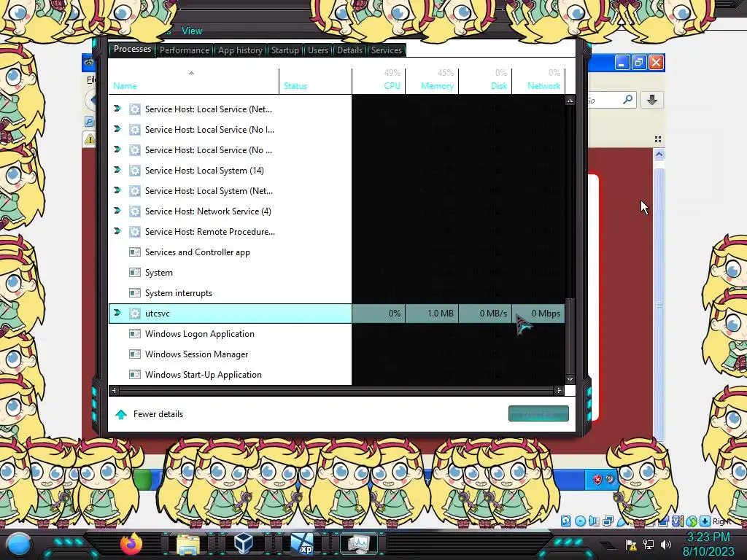This screenshot has height=560, width=747.
Task: Click the process list scroll-down arrow
Action: pos(570,379)
